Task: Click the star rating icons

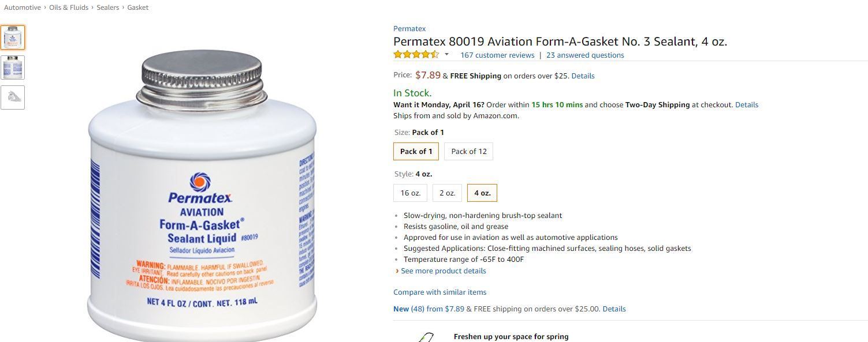Action: 416,55
